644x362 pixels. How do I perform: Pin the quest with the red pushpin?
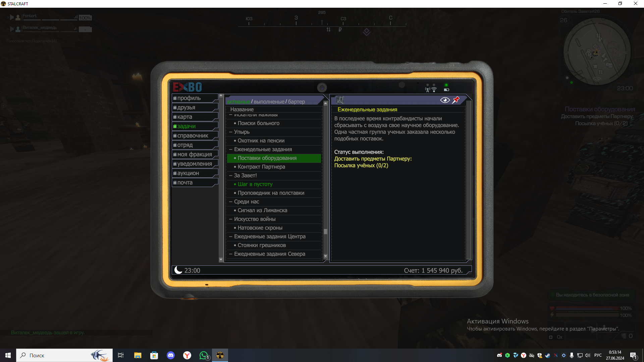pyautogui.click(x=456, y=100)
